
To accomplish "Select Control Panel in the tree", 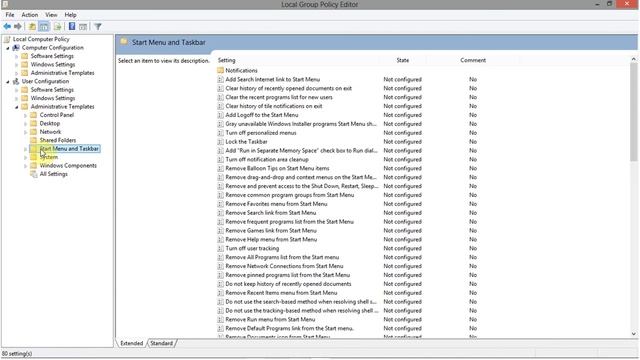I will tap(57, 115).
